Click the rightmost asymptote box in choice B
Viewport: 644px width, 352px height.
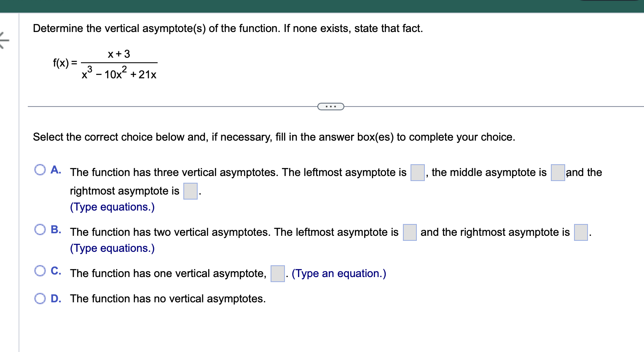(x=580, y=232)
